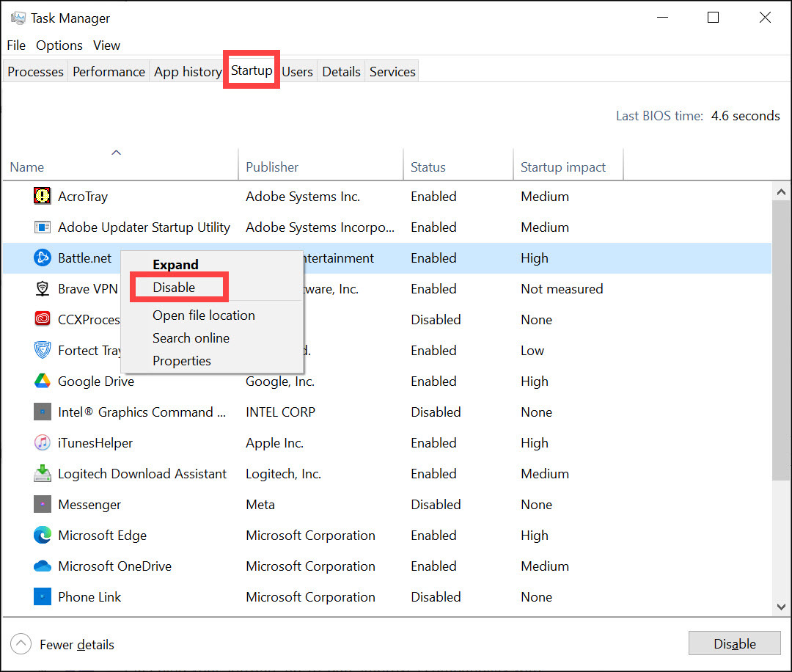792x672 pixels.
Task: Expand the Fewer details toggle
Action: click(x=62, y=644)
